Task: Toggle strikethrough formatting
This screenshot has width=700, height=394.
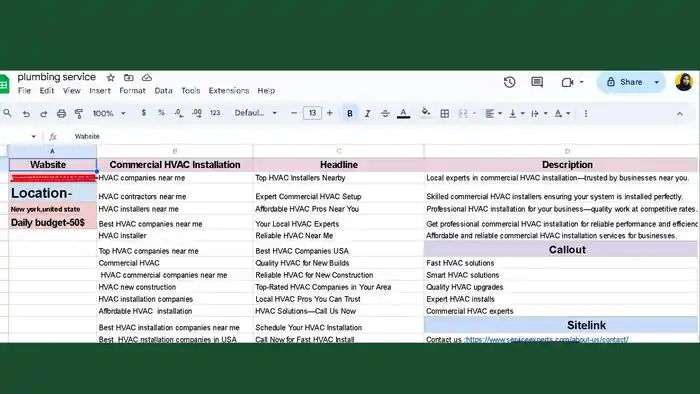Action: pyautogui.click(x=385, y=114)
